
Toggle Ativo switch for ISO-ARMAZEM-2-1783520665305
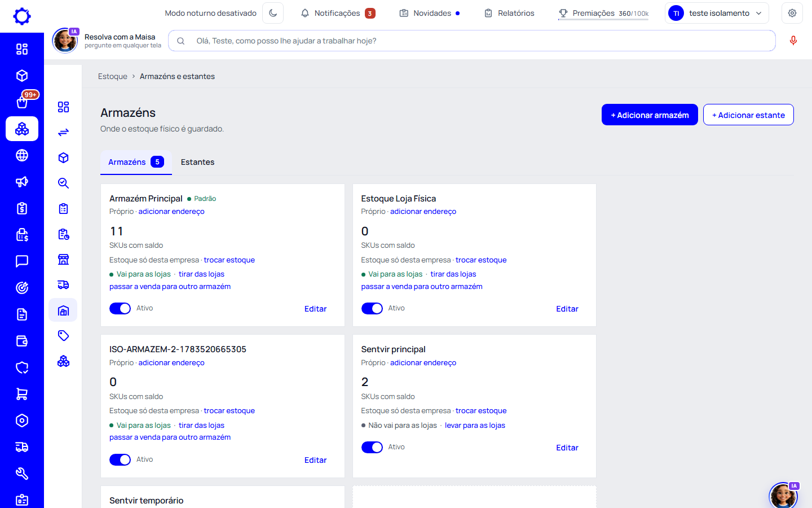point(120,459)
